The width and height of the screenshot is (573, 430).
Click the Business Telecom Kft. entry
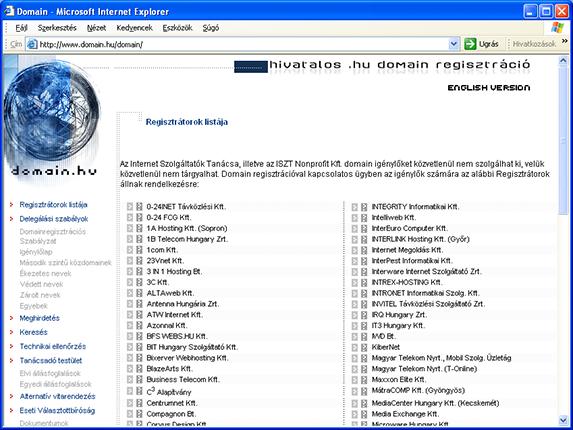point(183,380)
